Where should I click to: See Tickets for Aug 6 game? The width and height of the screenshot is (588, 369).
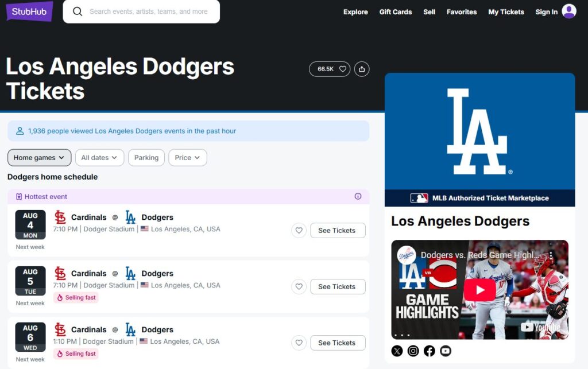(338, 343)
